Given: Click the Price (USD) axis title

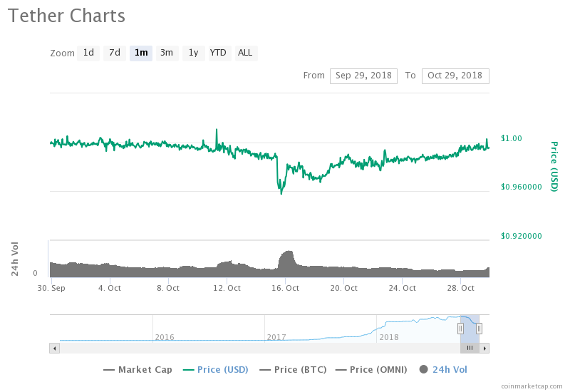Looking at the screenshot, I should tap(554, 167).
